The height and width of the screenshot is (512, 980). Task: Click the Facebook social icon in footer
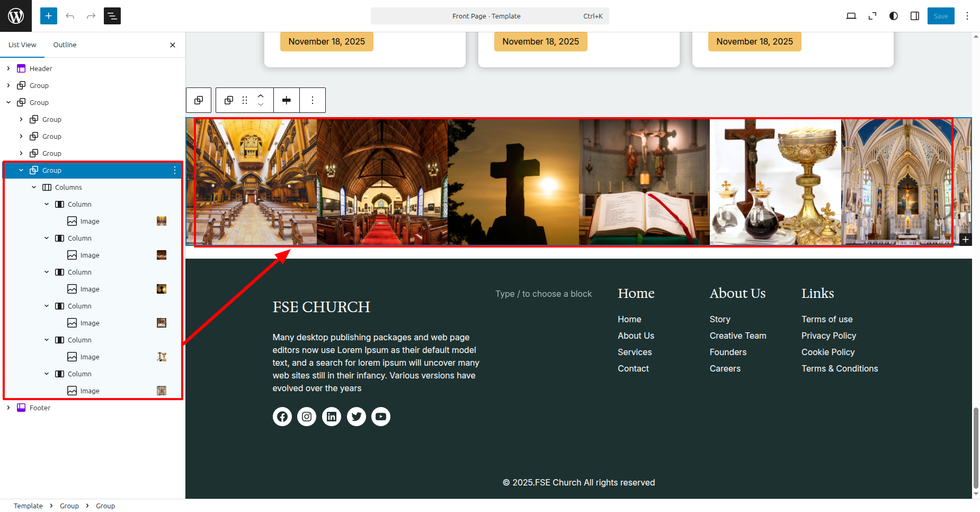282,417
